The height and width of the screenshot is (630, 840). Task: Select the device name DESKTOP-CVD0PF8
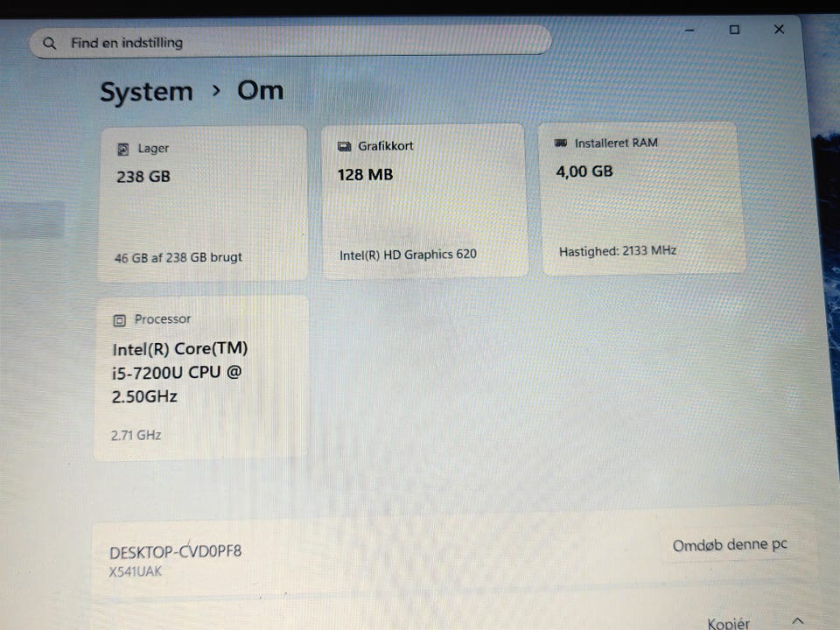pos(176,551)
